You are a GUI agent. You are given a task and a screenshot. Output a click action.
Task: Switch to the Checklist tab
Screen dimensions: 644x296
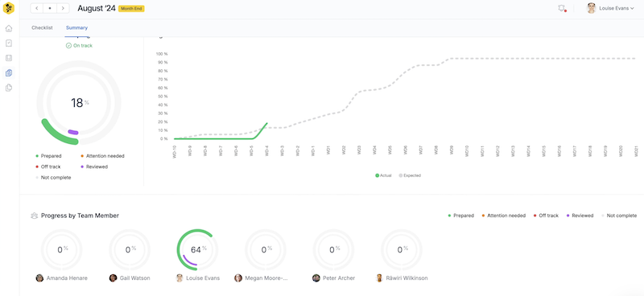[42, 28]
